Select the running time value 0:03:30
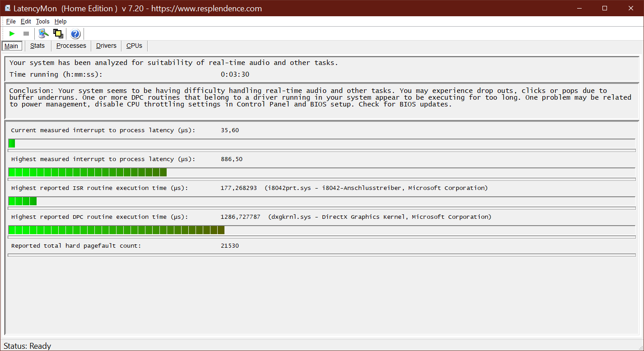Screen dimensions: 644x351 [x=235, y=74]
